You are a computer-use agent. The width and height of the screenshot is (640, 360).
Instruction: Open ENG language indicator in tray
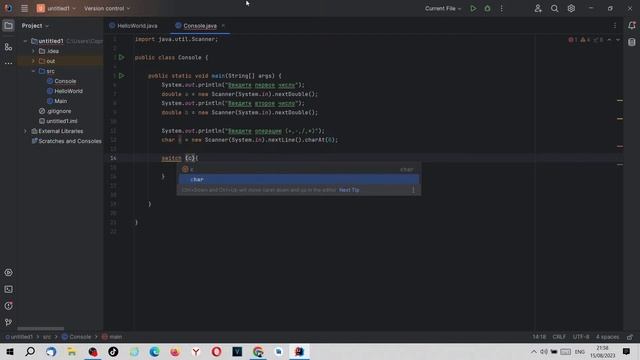[x=580, y=352]
